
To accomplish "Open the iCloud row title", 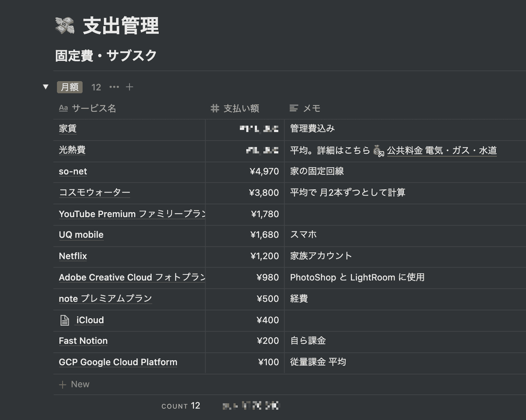I will pos(90,320).
